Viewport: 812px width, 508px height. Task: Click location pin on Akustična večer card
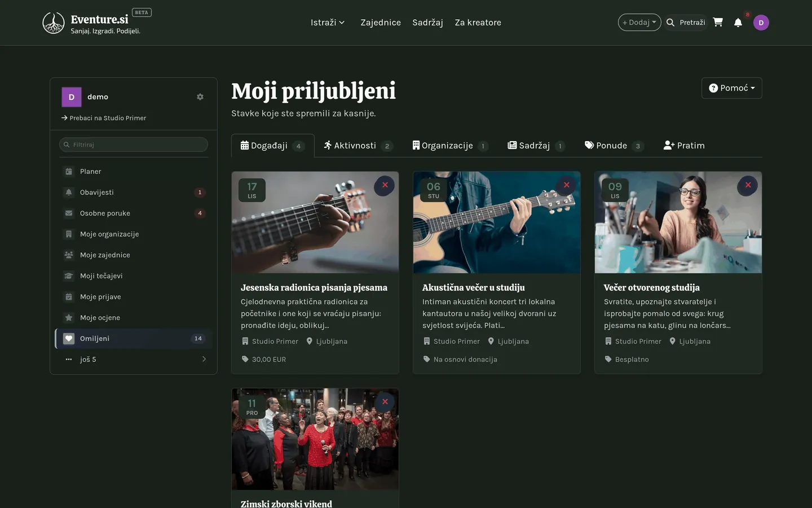pos(491,341)
